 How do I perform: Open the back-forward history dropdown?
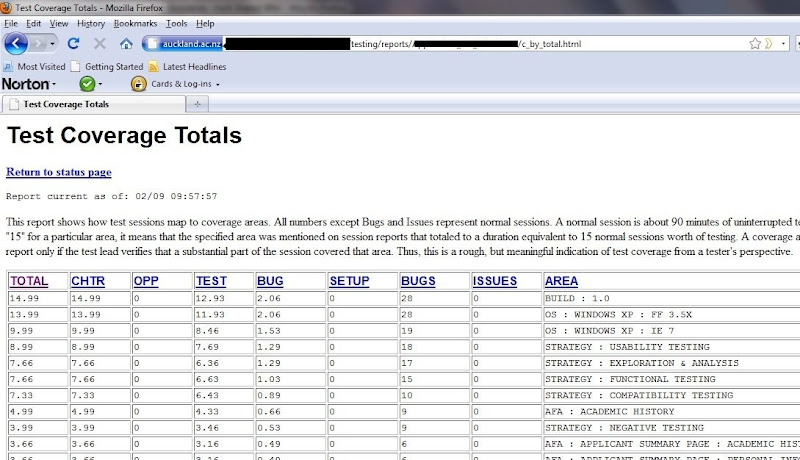[52, 44]
